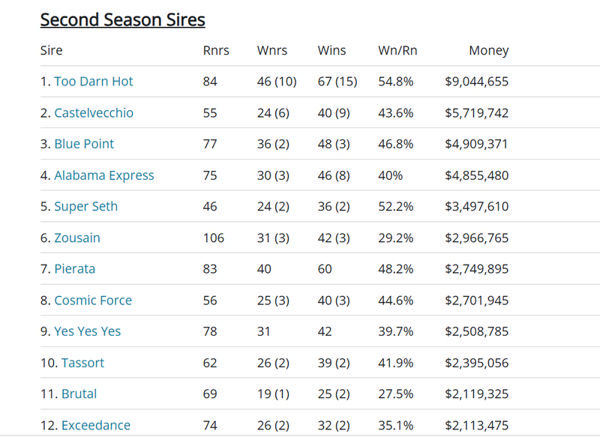Open the Yes Yes Yes link

[88, 332]
